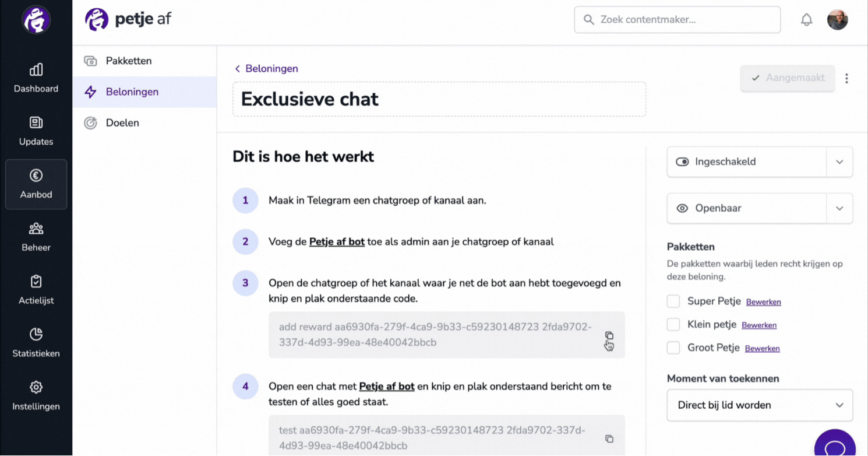Select Pakketten in the side menu
This screenshot has height=456, width=868.
click(x=144, y=61)
